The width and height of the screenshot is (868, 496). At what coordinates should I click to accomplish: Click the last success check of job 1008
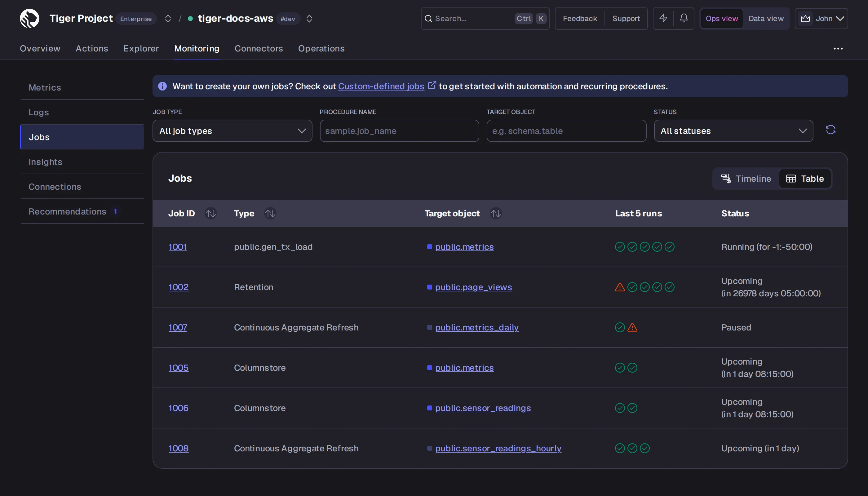tap(644, 448)
